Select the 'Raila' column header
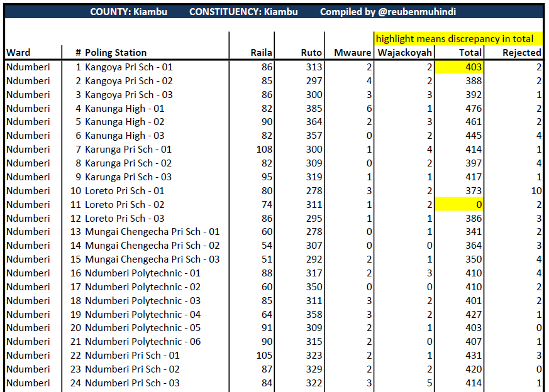The width and height of the screenshot is (549, 392). point(261,52)
